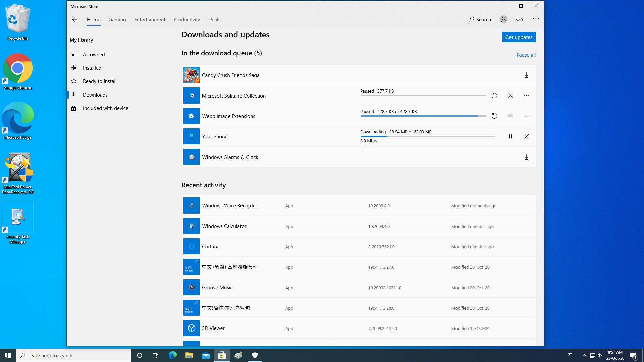The width and height of the screenshot is (644, 362).
Task: Select MiniTool Power Data Recovery shortcut
Action: pos(18,173)
